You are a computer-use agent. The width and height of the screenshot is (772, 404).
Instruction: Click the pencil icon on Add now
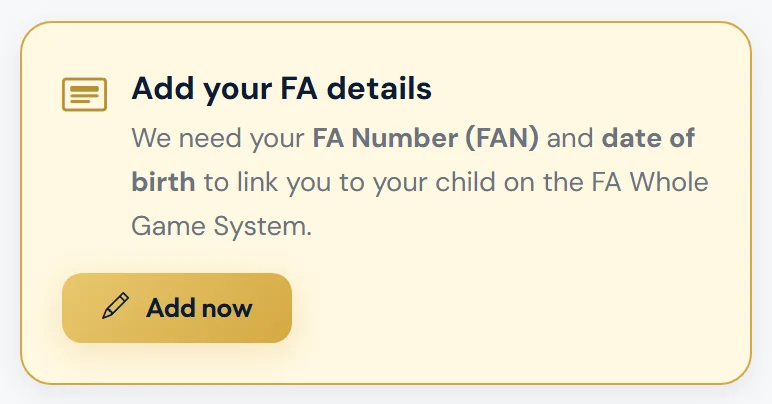coord(116,306)
